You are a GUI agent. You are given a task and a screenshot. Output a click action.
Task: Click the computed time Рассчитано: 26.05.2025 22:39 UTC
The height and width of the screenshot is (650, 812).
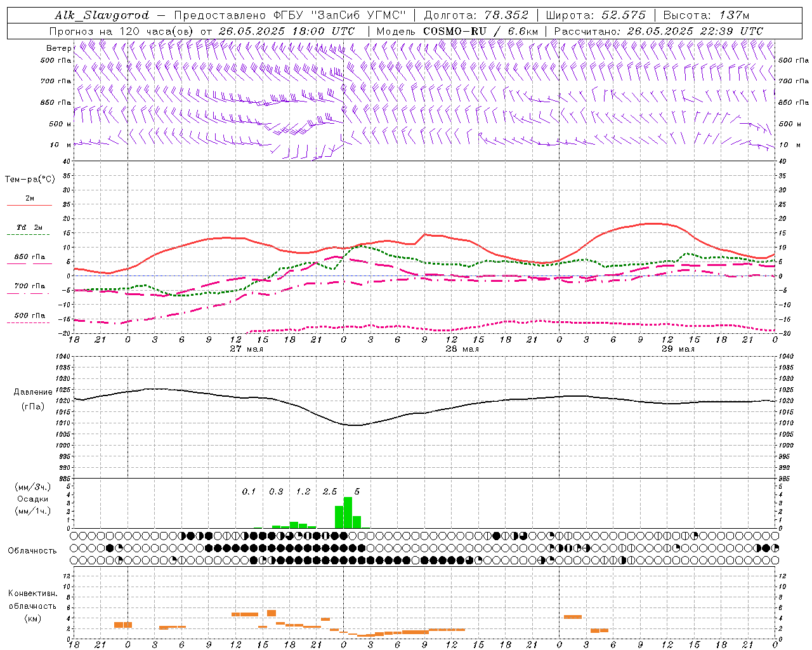coord(658,31)
